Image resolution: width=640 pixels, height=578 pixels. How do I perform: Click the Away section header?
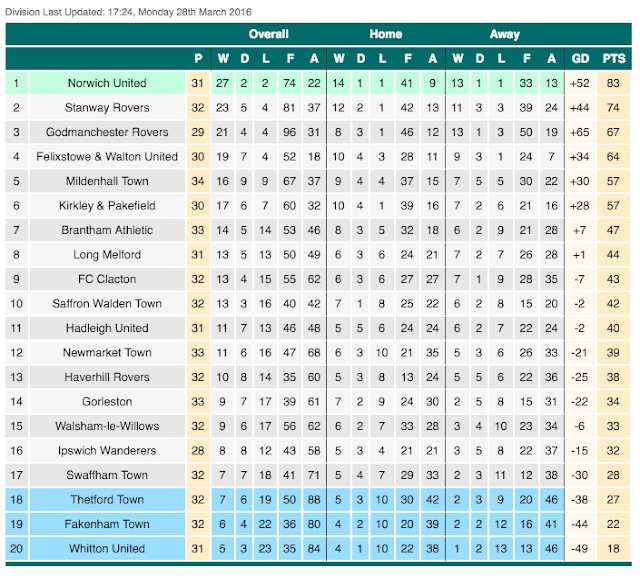click(504, 34)
